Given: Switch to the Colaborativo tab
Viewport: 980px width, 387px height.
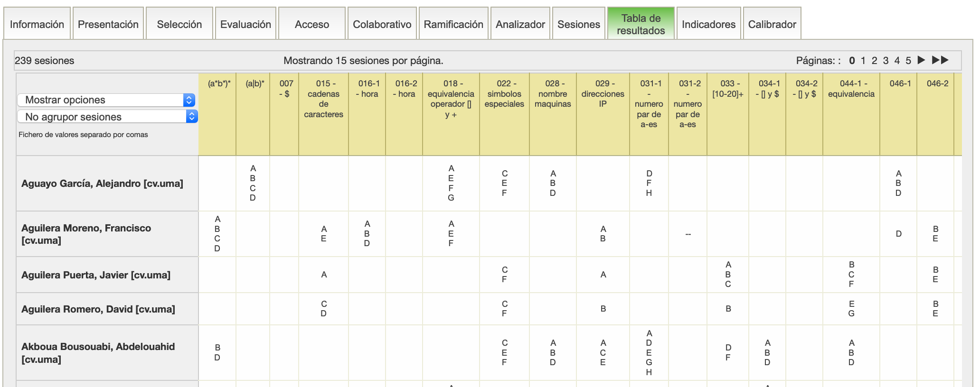Looking at the screenshot, I should point(382,24).
